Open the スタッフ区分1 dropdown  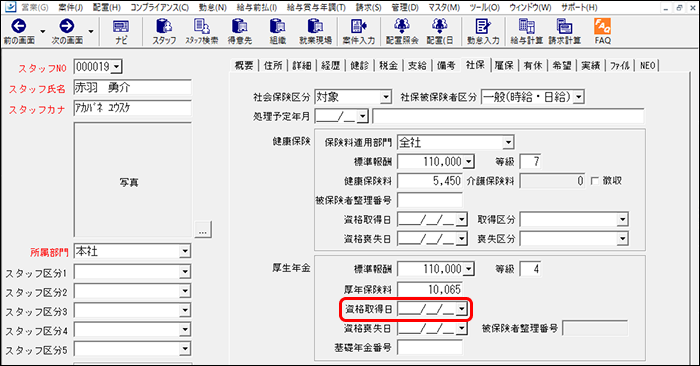185,271
